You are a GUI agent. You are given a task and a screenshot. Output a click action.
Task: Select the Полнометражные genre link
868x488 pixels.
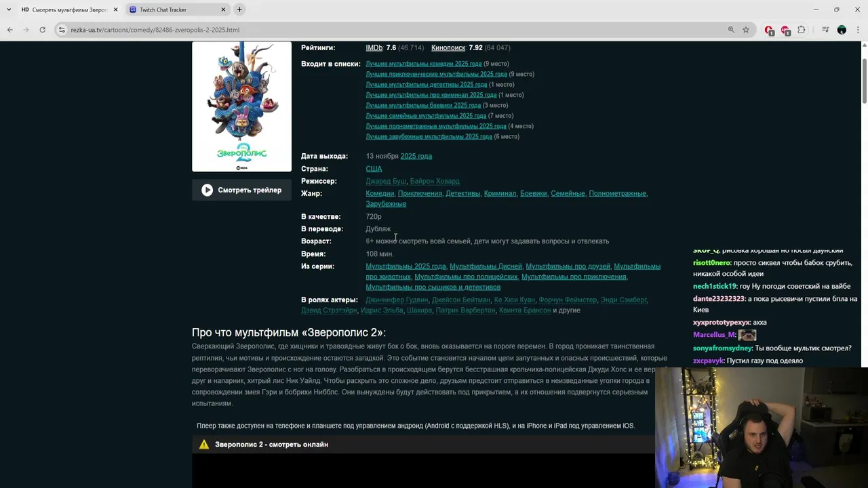(x=617, y=194)
